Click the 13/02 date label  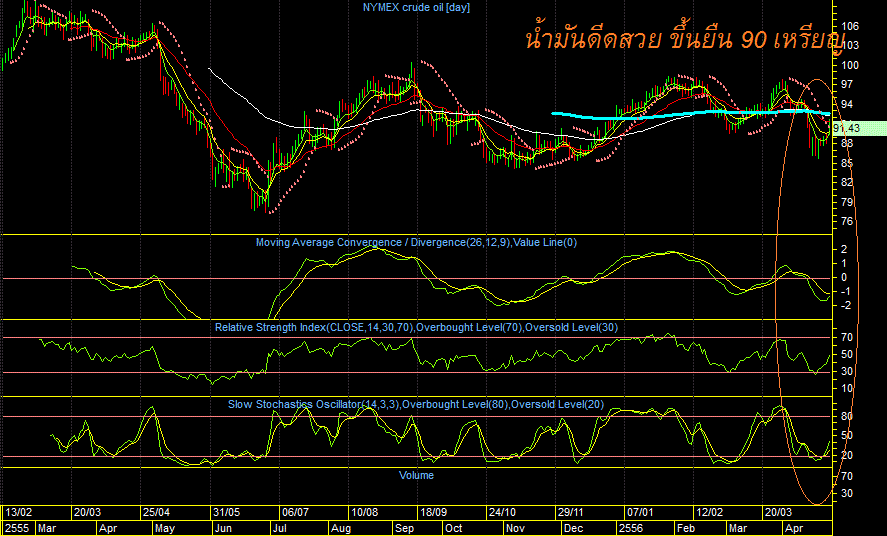[19, 512]
